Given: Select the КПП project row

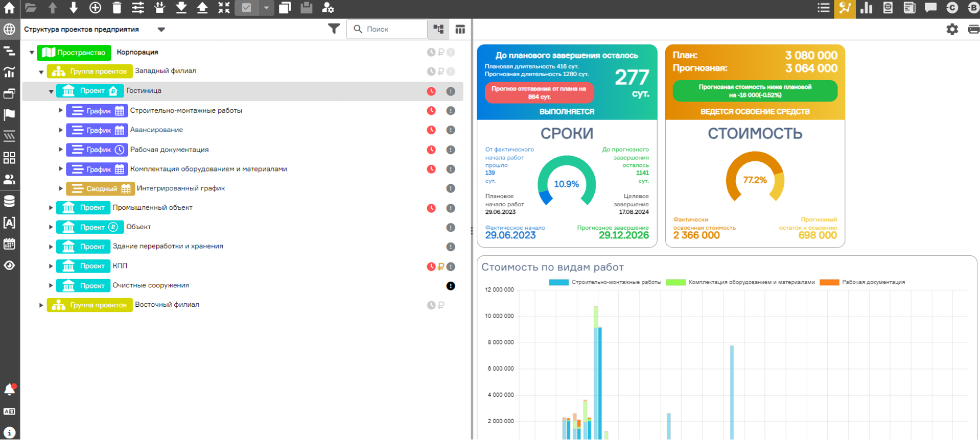Looking at the screenshot, I should (243, 266).
